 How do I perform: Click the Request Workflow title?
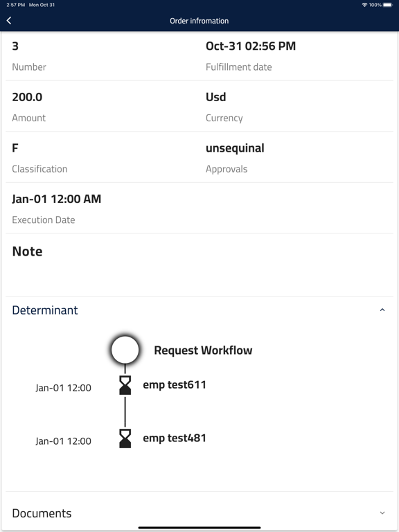point(203,350)
